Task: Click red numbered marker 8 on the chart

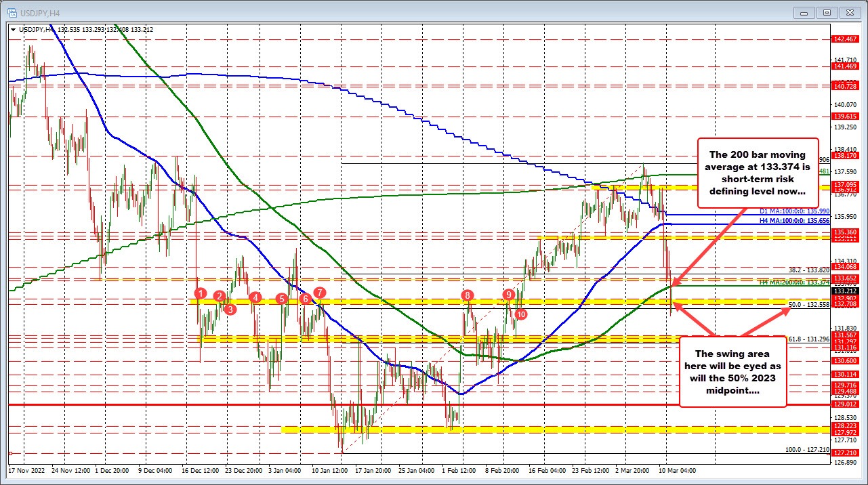Action: (466, 295)
